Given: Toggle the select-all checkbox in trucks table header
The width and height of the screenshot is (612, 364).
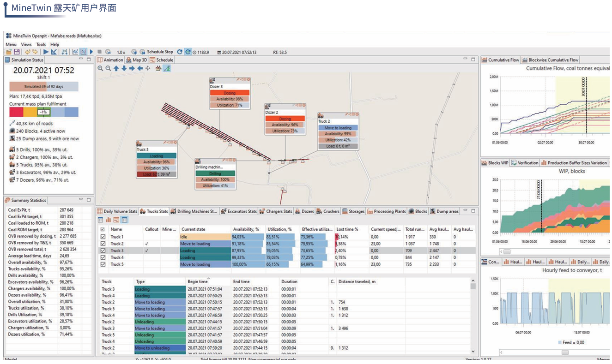Looking at the screenshot, I should click(103, 229).
